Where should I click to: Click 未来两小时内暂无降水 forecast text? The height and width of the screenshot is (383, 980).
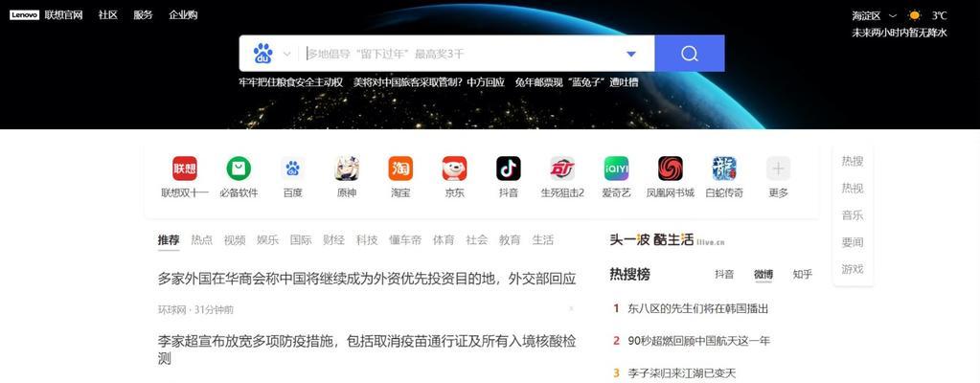point(900,34)
